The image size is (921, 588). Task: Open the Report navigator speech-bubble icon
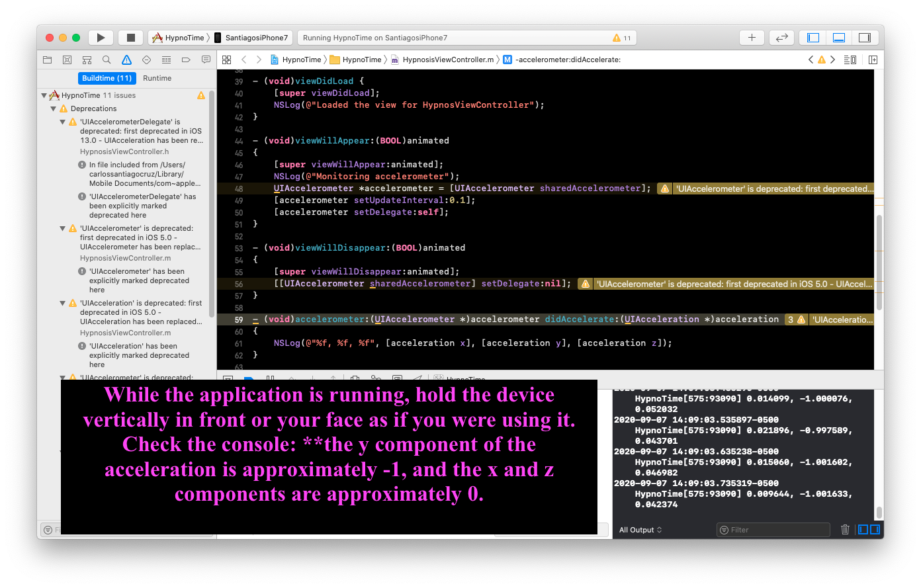pos(206,60)
